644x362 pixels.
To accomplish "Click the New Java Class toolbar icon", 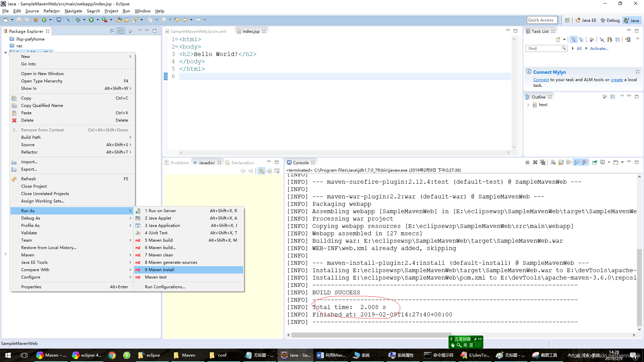I will coord(44,20).
